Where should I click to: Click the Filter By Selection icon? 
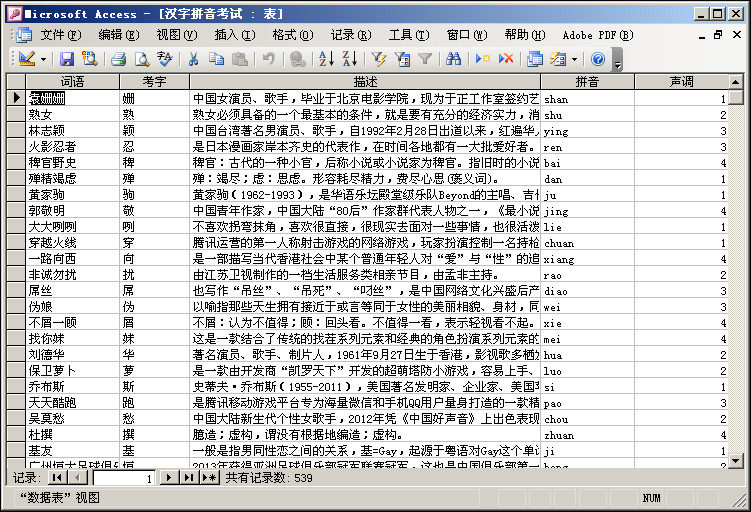tap(379, 59)
